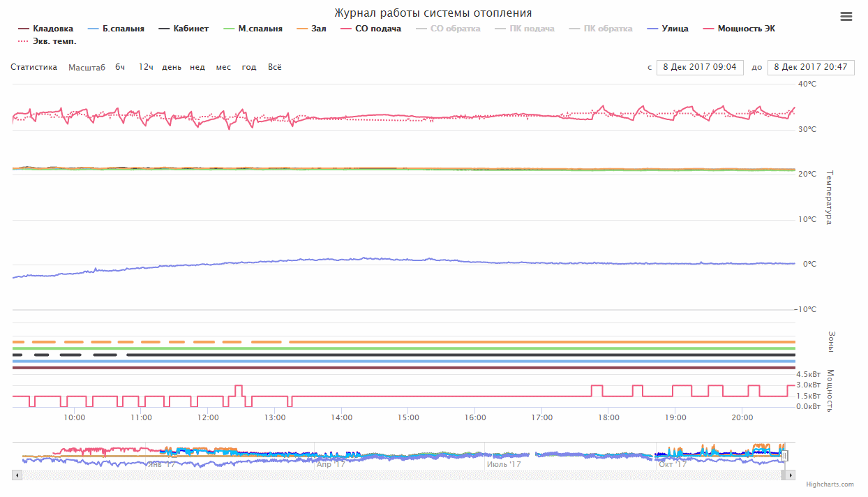Toggle the Кабинет legend item
The width and height of the screenshot is (868, 497).
184,29
